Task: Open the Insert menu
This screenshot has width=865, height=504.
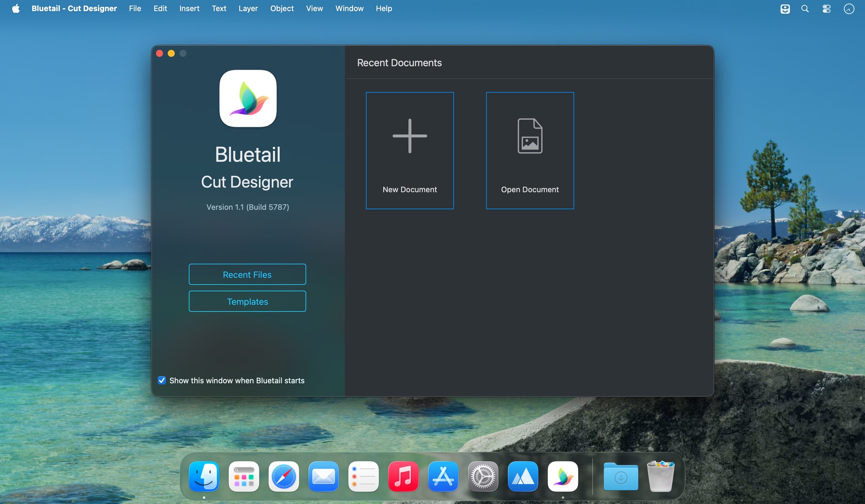Action: click(x=189, y=8)
